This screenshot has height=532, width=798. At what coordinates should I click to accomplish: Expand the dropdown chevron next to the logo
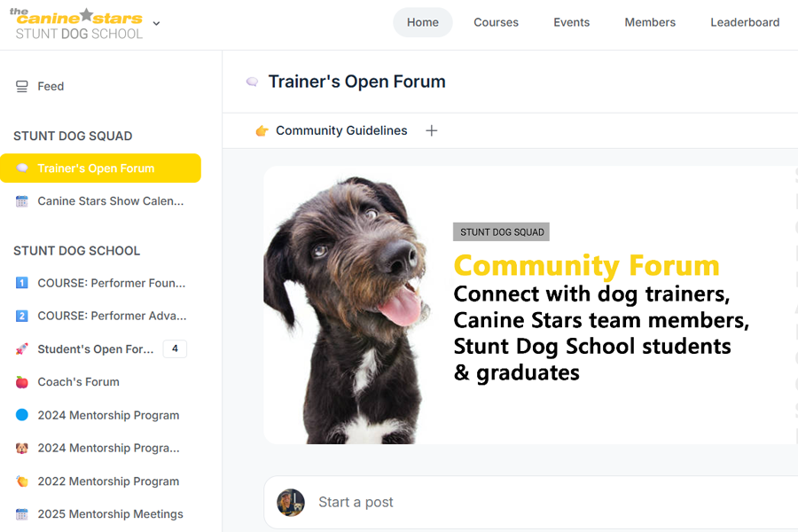click(x=157, y=24)
